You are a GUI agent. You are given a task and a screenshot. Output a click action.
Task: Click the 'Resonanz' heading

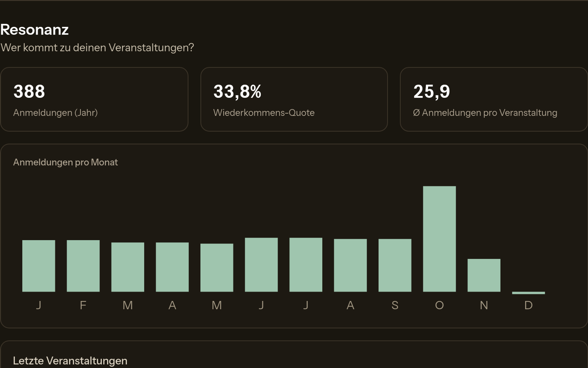click(35, 30)
